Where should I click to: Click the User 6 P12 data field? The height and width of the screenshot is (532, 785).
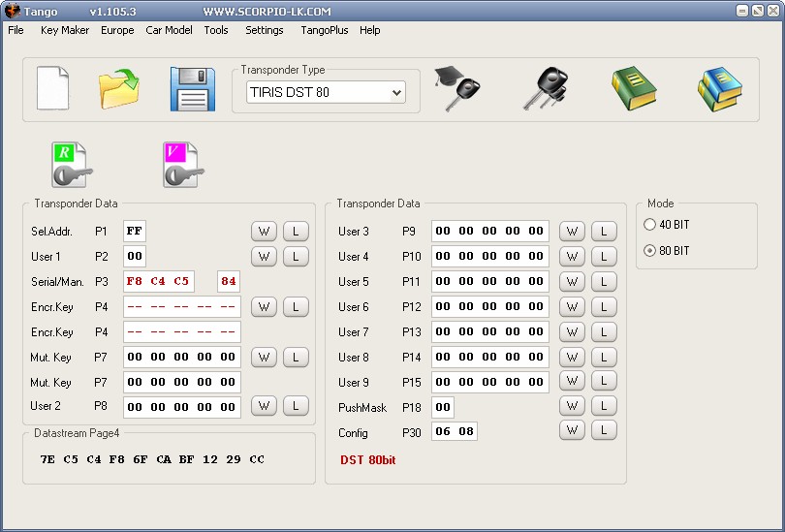coord(490,306)
